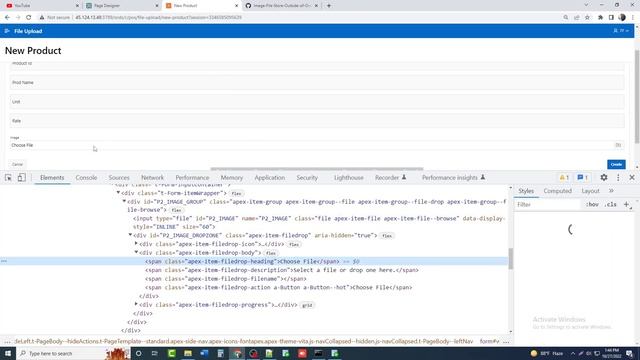The width and height of the screenshot is (640, 360).
Task: Switch to the Computed styles tab
Action: (558, 191)
